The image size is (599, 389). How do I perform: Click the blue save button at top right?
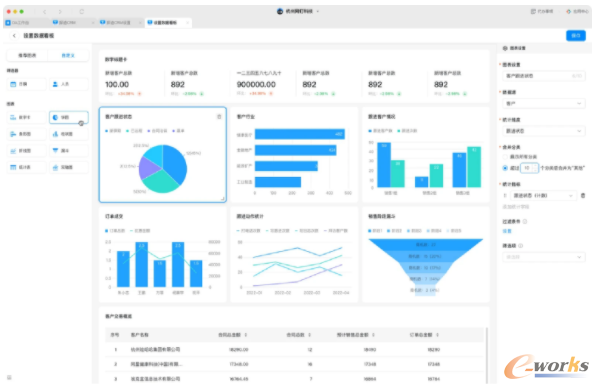576,36
